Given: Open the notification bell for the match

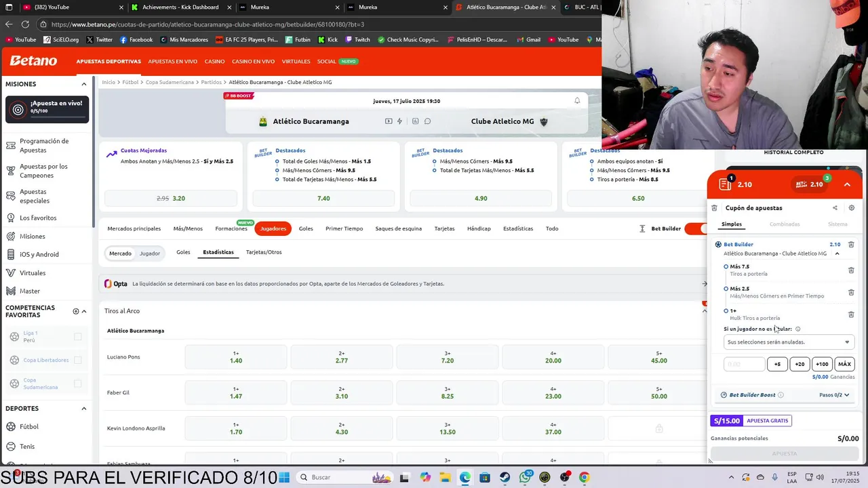Looking at the screenshot, I should tap(577, 101).
